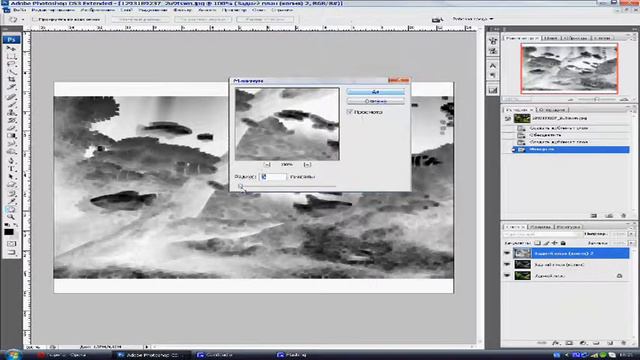This screenshot has height=360, width=640.
Task: Add a layer style with fx icon
Action: (556, 343)
